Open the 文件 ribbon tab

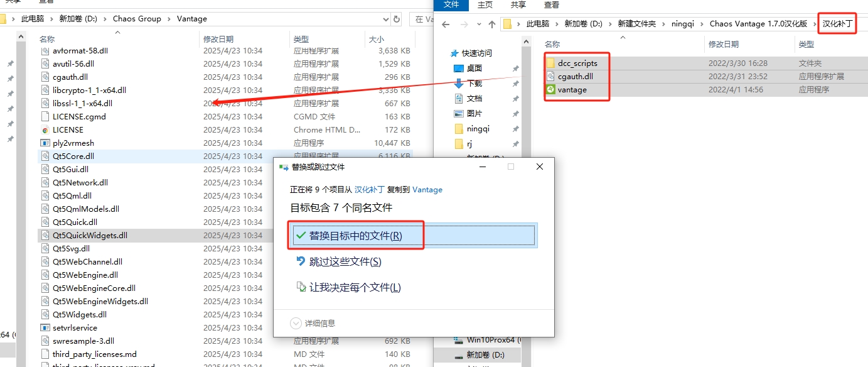451,5
